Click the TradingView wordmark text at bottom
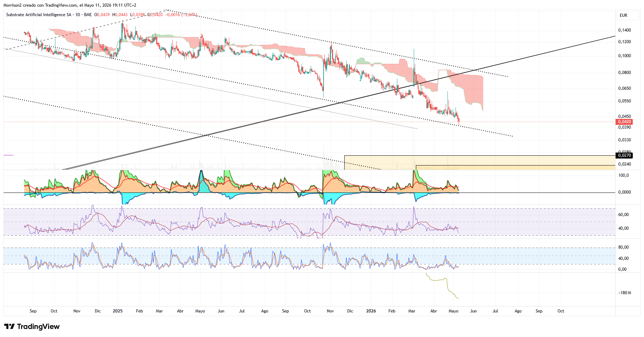 tap(38, 326)
